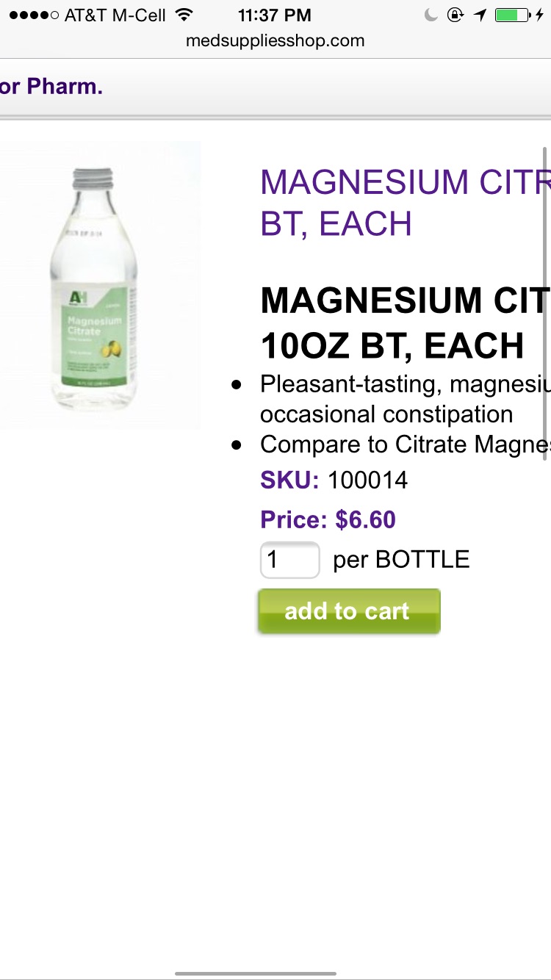Tap the Do Not Disturb moon icon

point(431,15)
